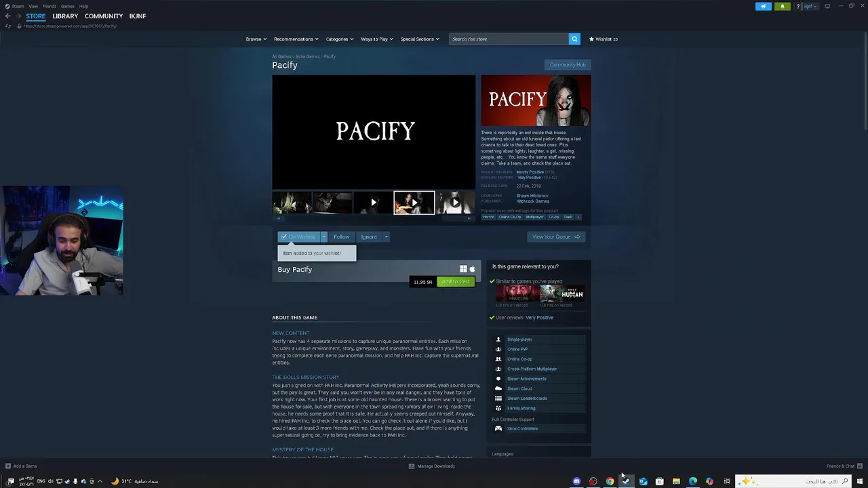Open Outlook from the taskbar

pos(643,481)
